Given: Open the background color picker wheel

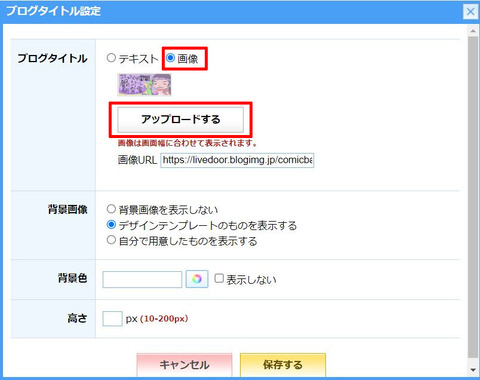Looking at the screenshot, I should click(x=197, y=279).
